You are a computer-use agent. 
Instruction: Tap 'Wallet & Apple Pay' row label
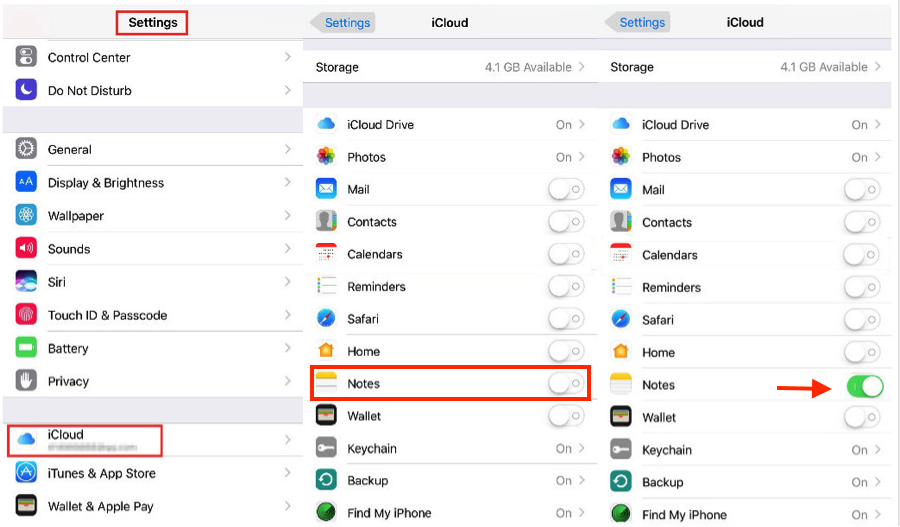100,506
